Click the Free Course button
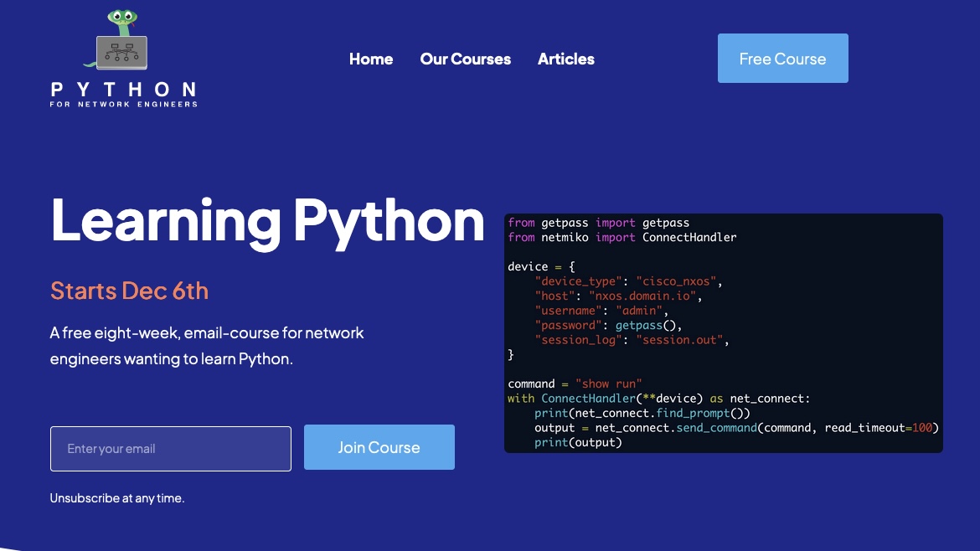The image size is (980, 551). 782,58
